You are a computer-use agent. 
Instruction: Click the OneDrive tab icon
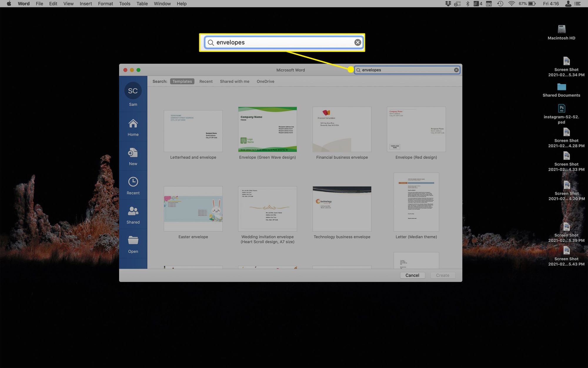click(265, 81)
